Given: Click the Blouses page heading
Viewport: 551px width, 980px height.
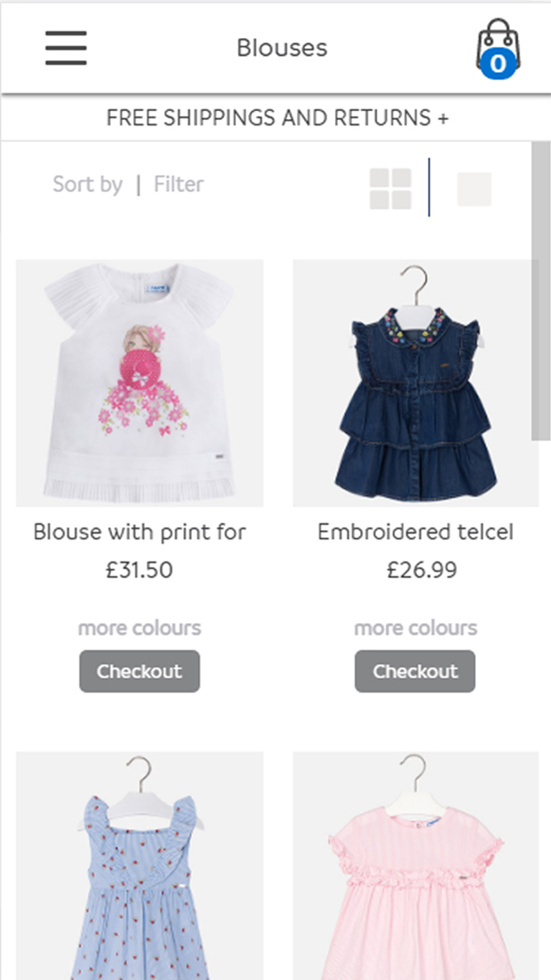Looking at the screenshot, I should pos(282,48).
